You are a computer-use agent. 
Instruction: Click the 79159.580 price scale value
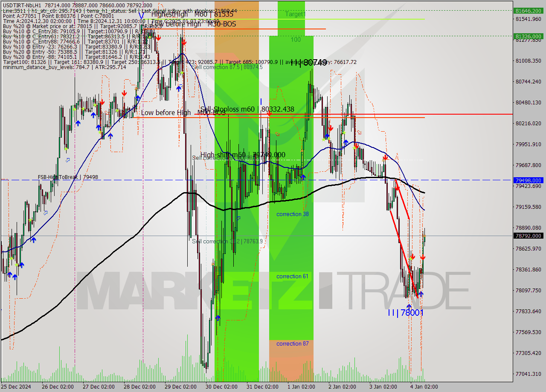pos(528,207)
